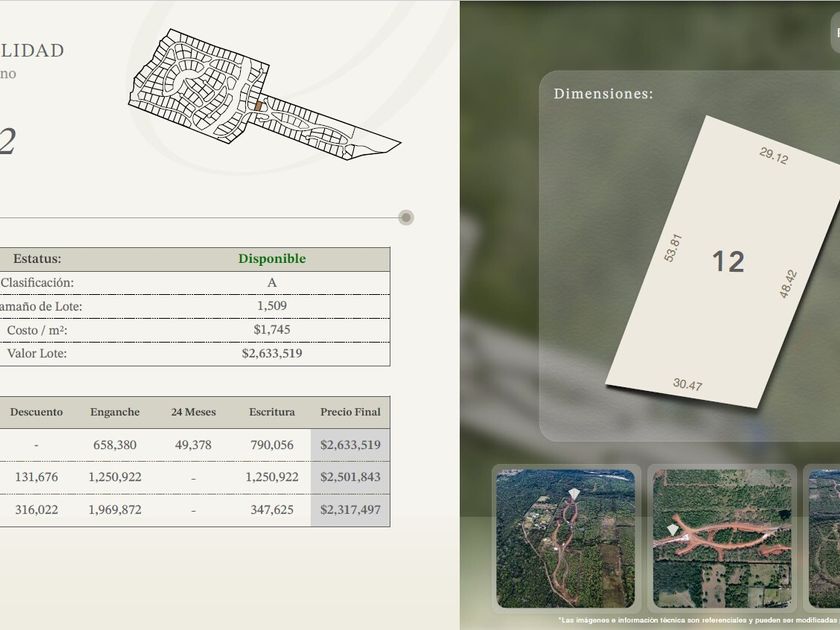Click the enganche value '1,969,872'
The width and height of the screenshot is (840, 630).
(115, 509)
